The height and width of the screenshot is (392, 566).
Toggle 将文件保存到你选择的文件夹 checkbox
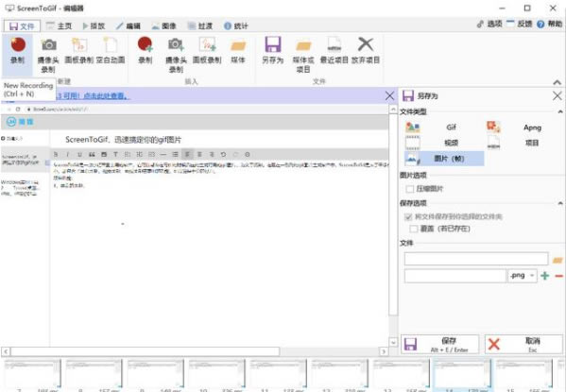tap(408, 217)
